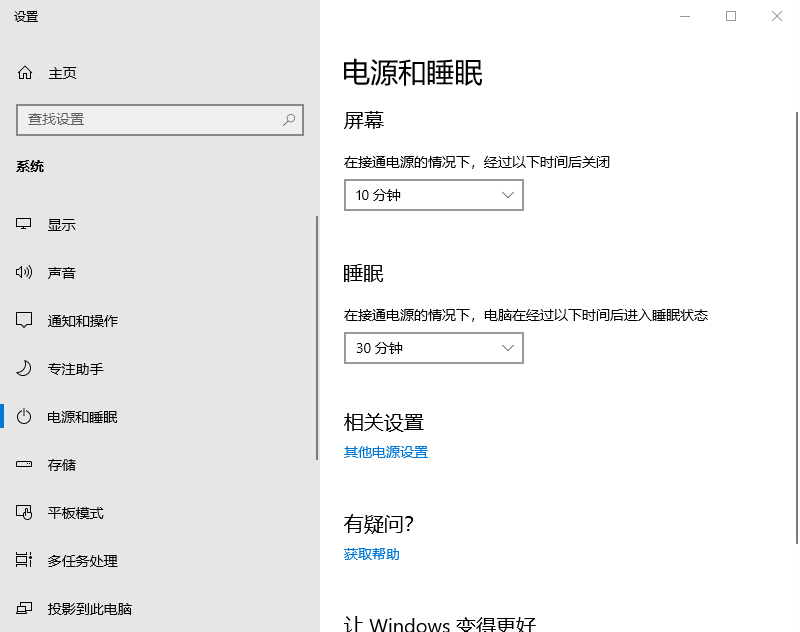Click the Projecting to this PC icon
Image resolution: width=800 pixels, height=632 pixels.
pyautogui.click(x=25, y=609)
